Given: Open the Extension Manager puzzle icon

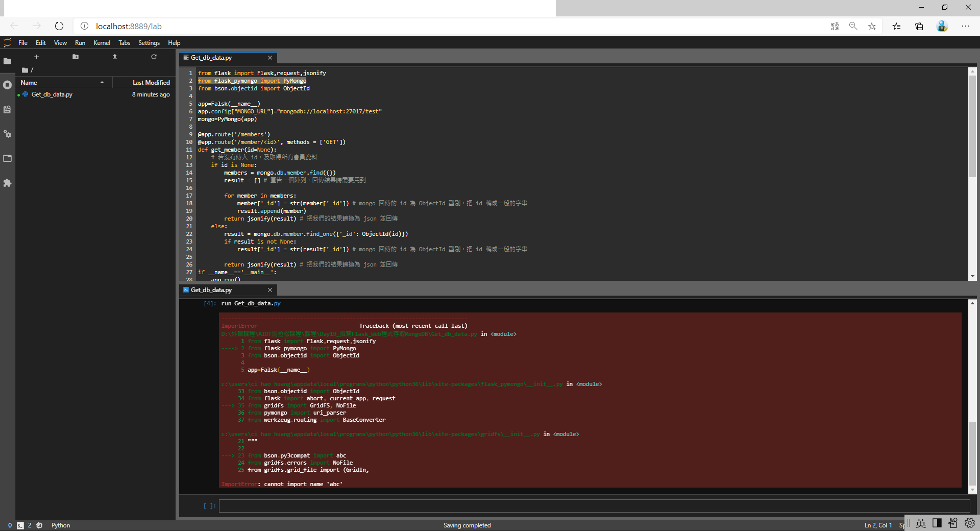Looking at the screenshot, I should (7, 183).
